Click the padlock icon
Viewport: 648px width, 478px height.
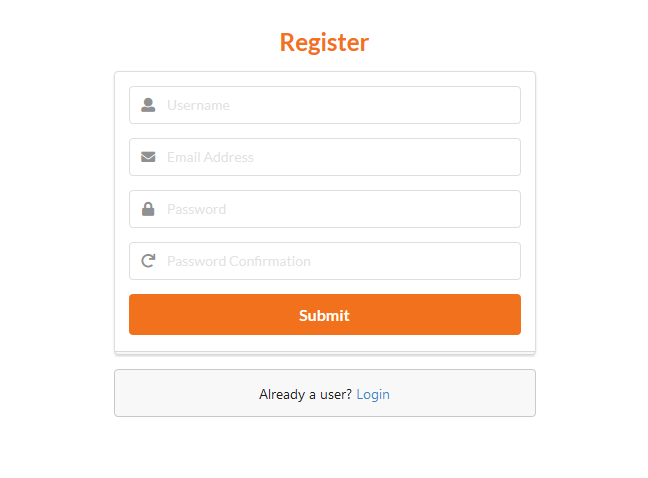click(x=148, y=209)
